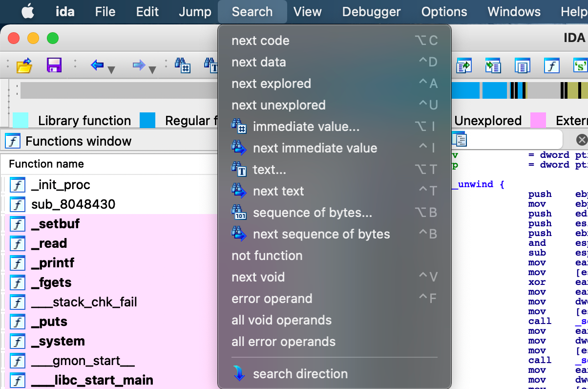Click the stacked-windows toolbar icon
This screenshot has width=588, height=389.
point(523,65)
